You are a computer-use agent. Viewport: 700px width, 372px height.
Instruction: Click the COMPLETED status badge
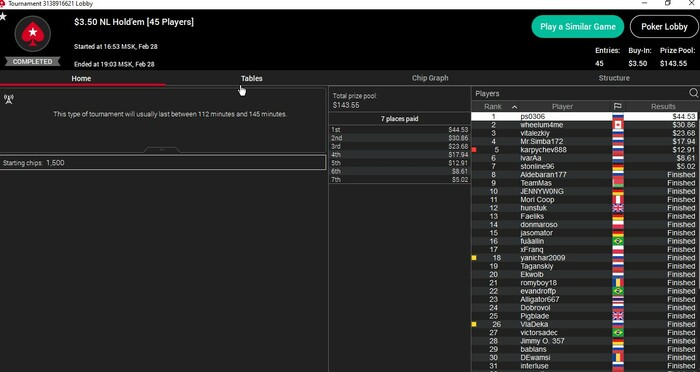(x=33, y=62)
